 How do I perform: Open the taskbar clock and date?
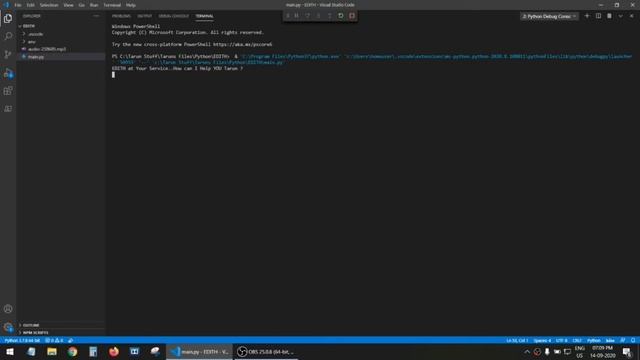602,351
